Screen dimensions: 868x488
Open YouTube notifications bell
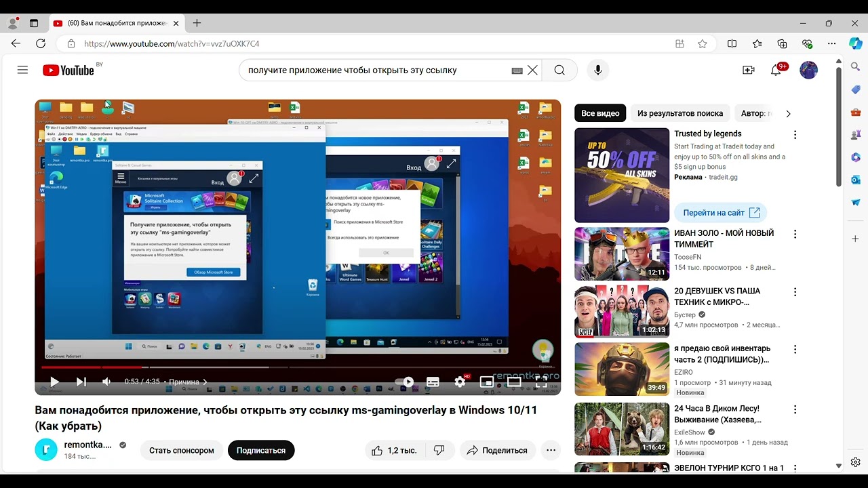click(776, 70)
